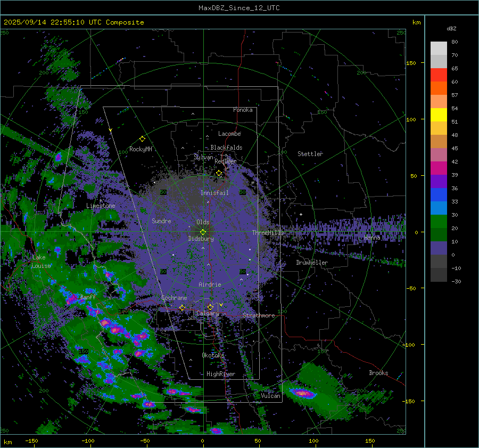479x448 pixels.
Task: Click the km unit label at top right
Action: (x=416, y=22)
